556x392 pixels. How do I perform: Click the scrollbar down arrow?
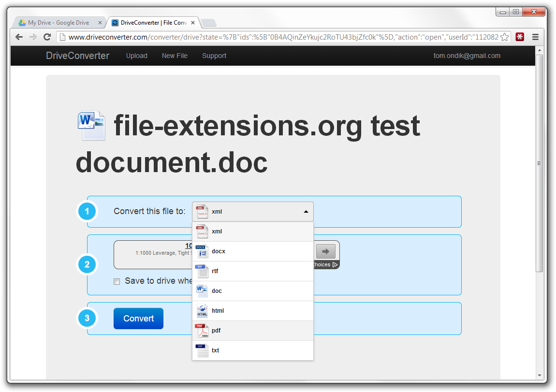pyautogui.click(x=540, y=376)
